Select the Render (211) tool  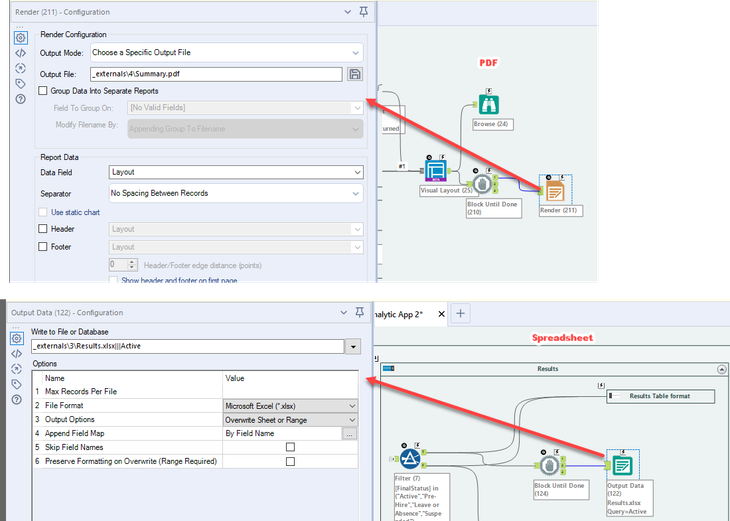point(555,190)
